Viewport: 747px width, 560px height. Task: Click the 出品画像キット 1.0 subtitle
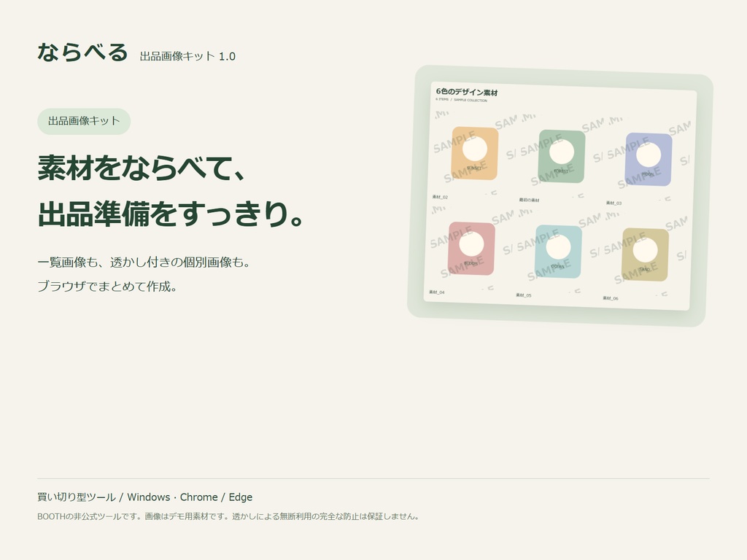coord(187,56)
